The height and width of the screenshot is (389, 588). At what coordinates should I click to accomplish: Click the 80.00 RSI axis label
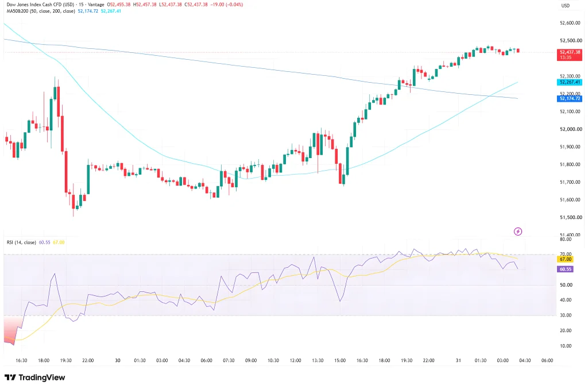click(x=566, y=240)
